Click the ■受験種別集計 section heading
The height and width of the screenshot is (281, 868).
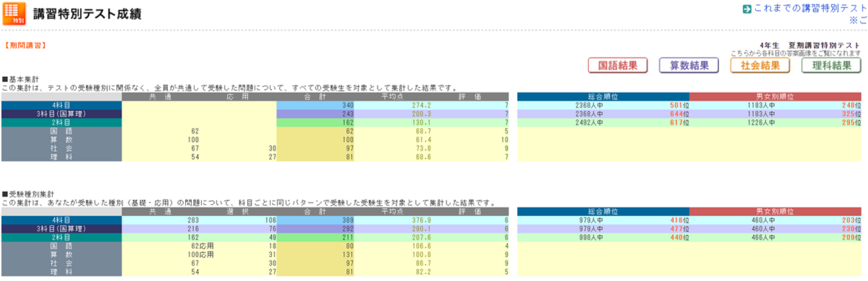(x=28, y=194)
